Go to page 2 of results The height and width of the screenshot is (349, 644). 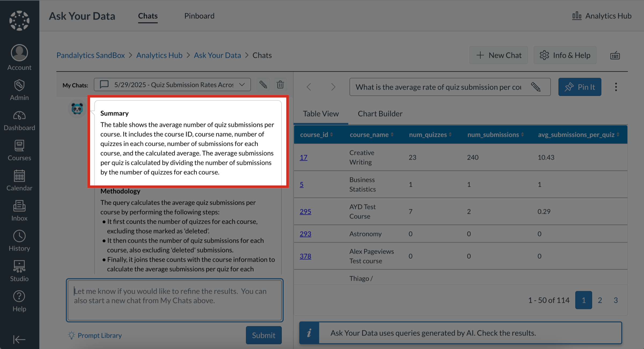point(600,300)
